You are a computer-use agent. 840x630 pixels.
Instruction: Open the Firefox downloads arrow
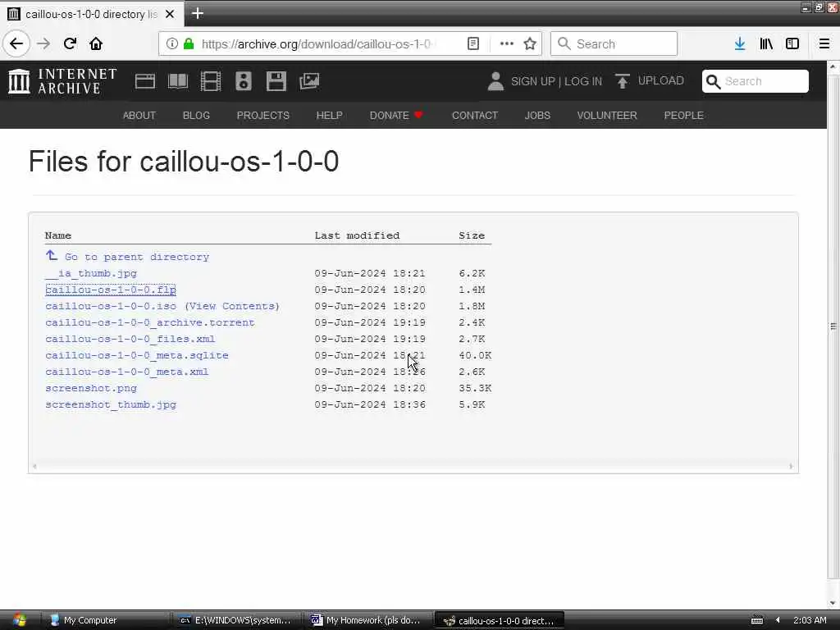740,43
